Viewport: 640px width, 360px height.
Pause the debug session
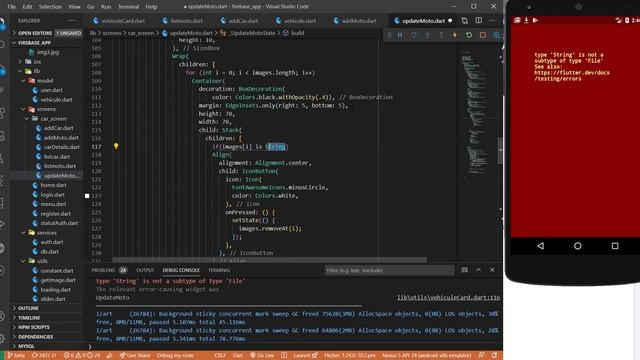pos(400,36)
